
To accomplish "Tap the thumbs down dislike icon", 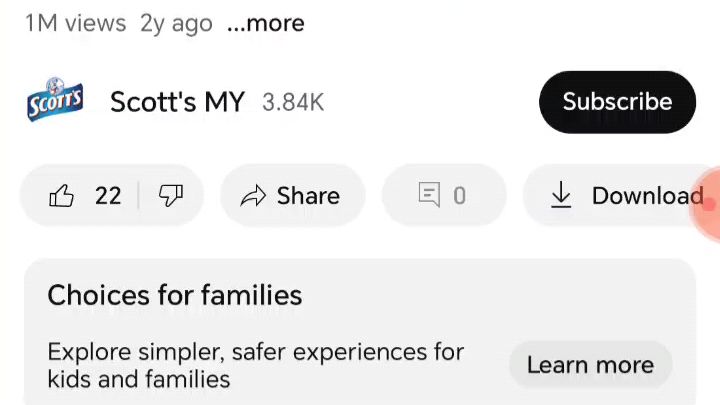I will [171, 196].
